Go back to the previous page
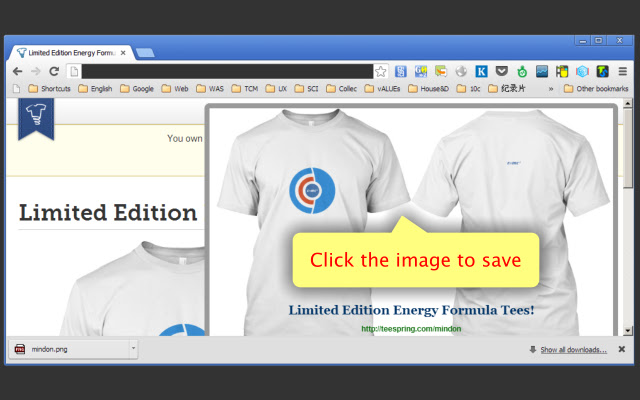The image size is (640, 400). (x=17, y=71)
